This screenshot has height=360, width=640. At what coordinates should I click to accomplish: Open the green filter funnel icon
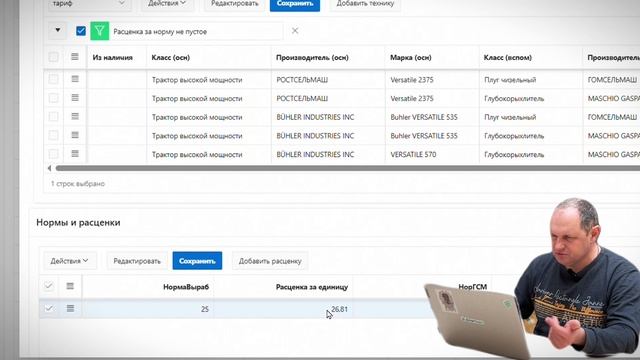pyautogui.click(x=100, y=31)
